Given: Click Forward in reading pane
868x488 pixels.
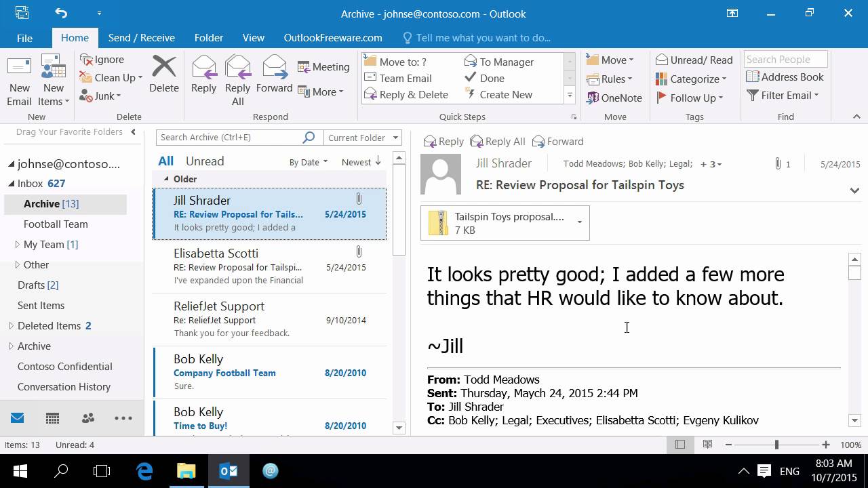Looking at the screenshot, I should point(558,141).
